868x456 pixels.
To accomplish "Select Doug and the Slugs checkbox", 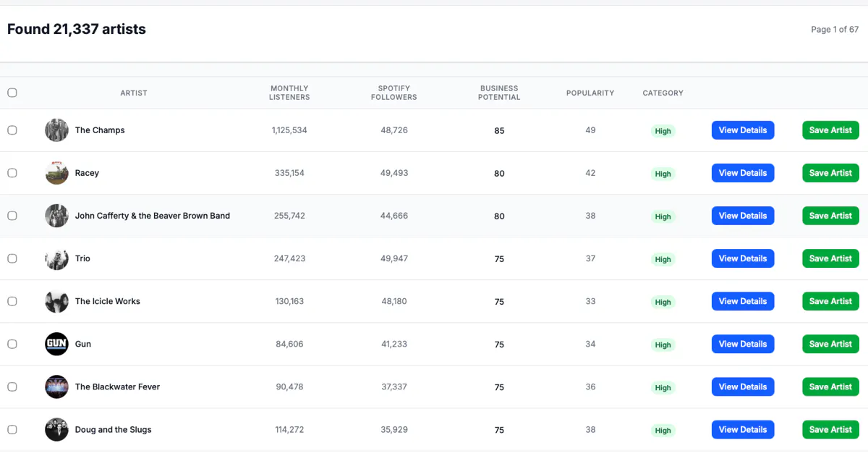I will [x=12, y=429].
